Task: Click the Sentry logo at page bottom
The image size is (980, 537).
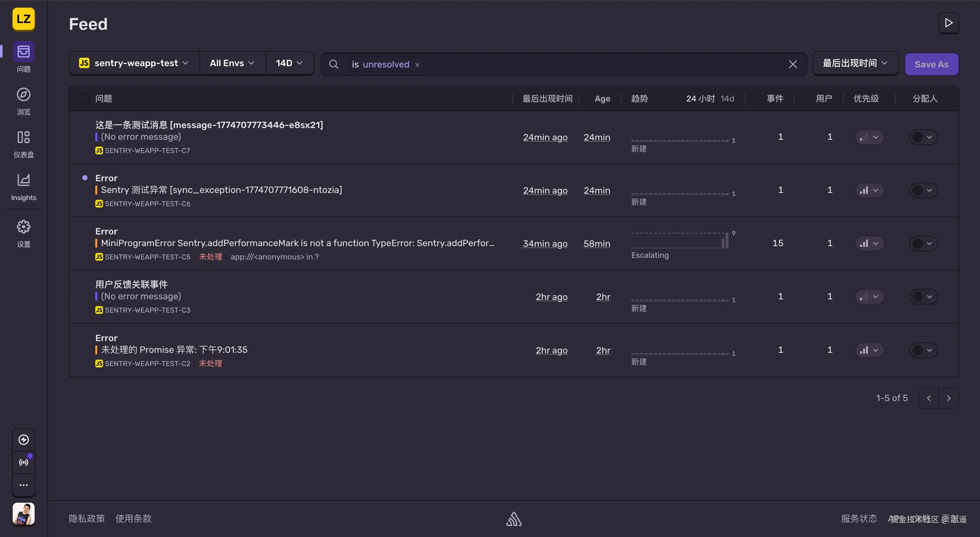Action: [513, 519]
